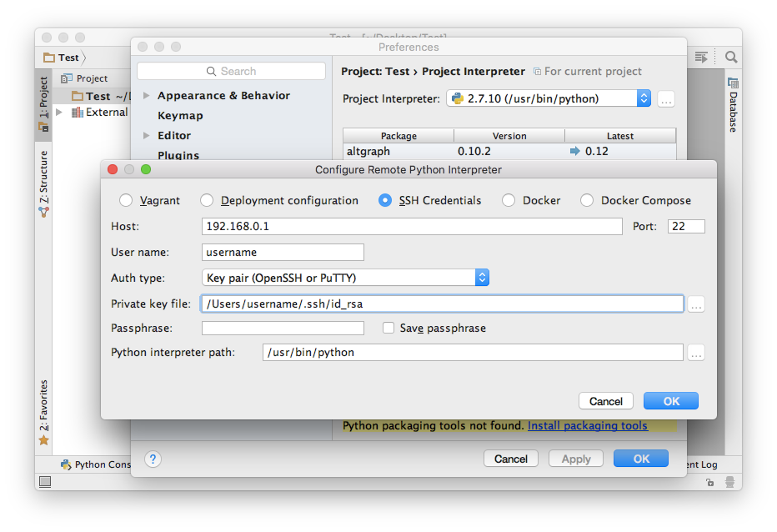Open the Auth type dropdown
Screen dimensions: 777x532
click(x=345, y=278)
